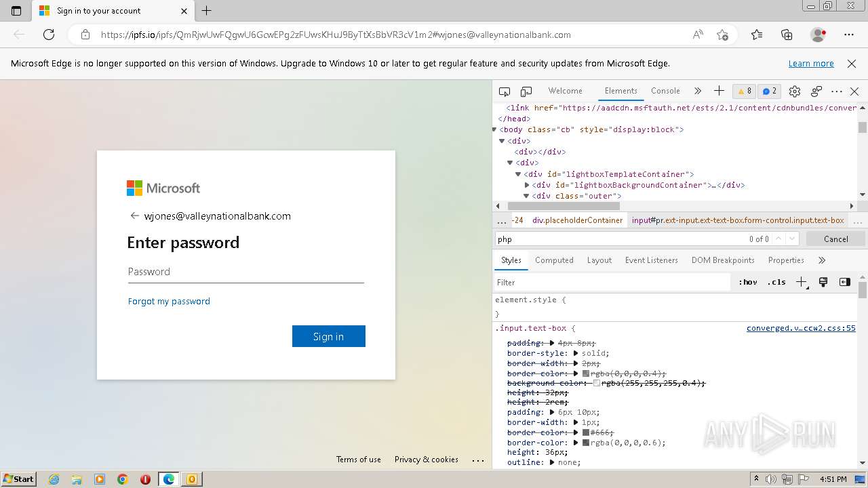Open the DevTools feedback icon
This screenshot has width=868, height=488.
pyautogui.click(x=816, y=91)
